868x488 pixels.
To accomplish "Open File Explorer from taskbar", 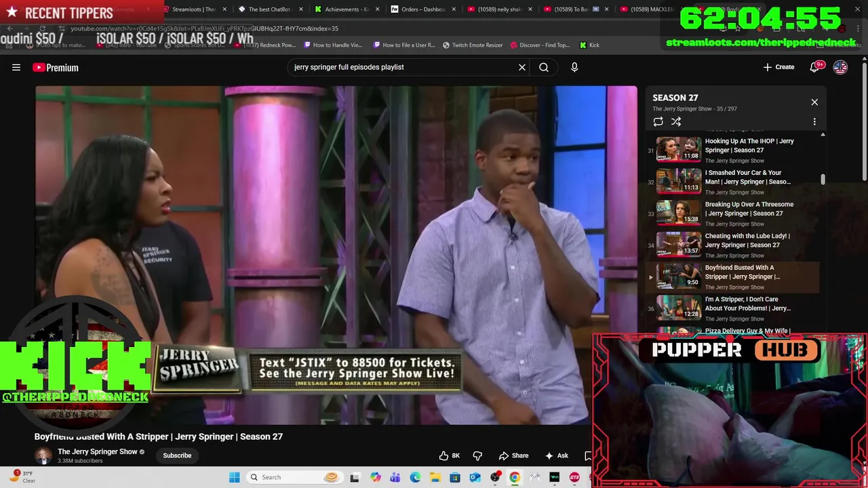I will tap(435, 477).
